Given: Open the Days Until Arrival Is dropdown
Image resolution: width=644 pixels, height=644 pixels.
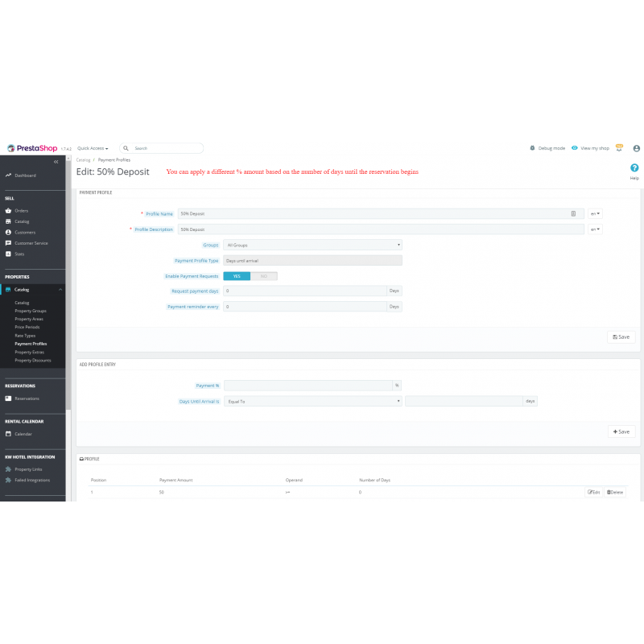Looking at the screenshot, I should [313, 401].
